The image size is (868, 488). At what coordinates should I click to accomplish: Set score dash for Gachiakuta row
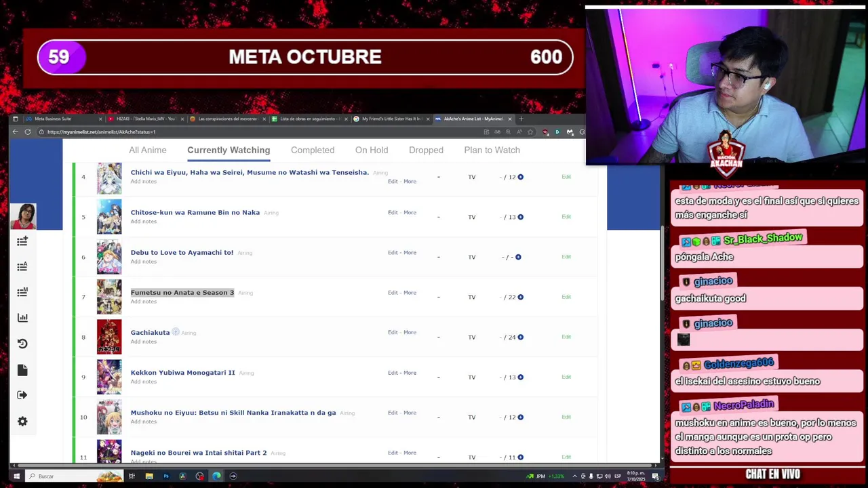[x=438, y=337]
